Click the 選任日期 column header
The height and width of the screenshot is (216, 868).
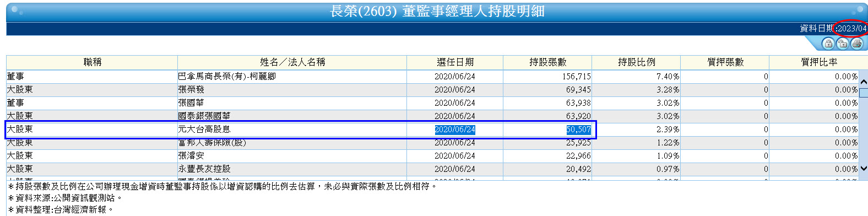[x=455, y=62]
